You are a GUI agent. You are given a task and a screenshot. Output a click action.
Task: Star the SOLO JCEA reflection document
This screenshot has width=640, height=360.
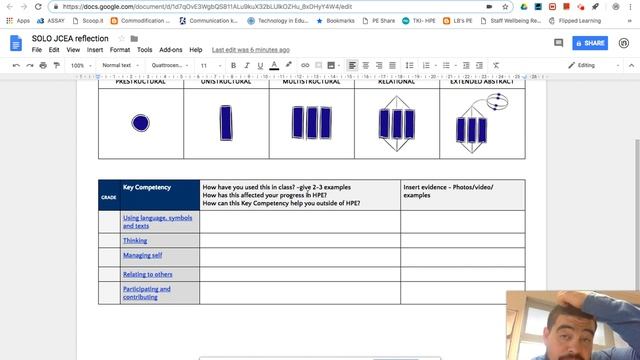121,39
